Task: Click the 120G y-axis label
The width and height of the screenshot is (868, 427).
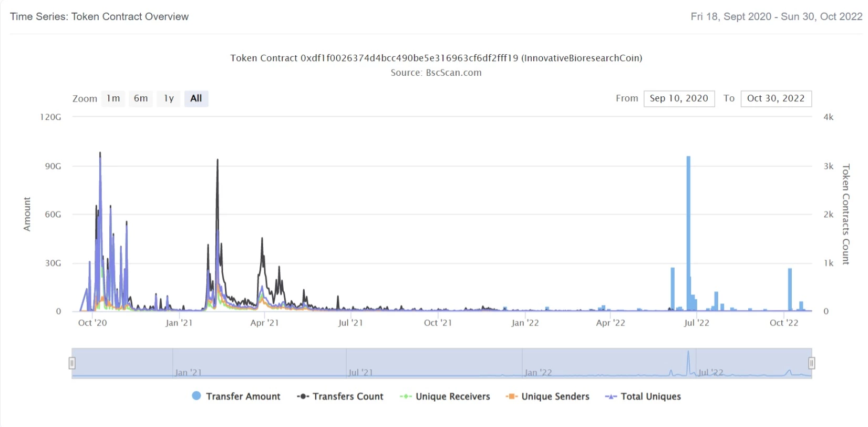Action: (x=50, y=117)
